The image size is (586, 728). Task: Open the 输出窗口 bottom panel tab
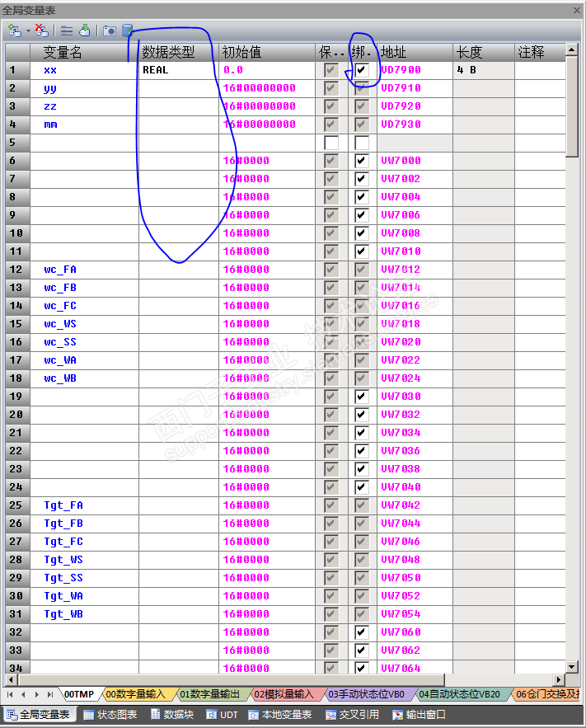[x=419, y=715]
